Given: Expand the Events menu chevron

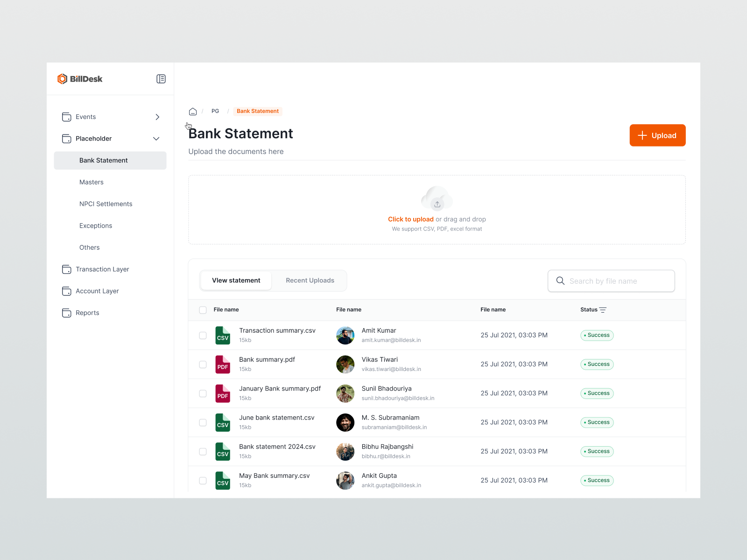Looking at the screenshot, I should coord(157,117).
